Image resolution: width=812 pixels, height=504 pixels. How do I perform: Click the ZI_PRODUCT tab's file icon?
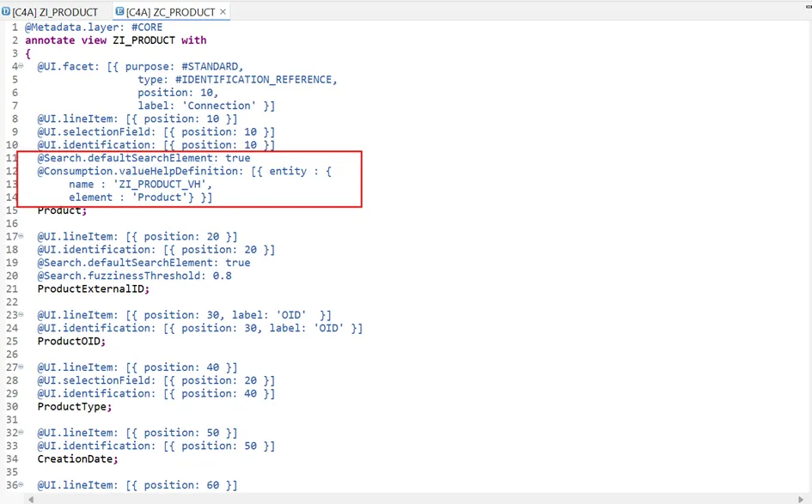pos(6,12)
